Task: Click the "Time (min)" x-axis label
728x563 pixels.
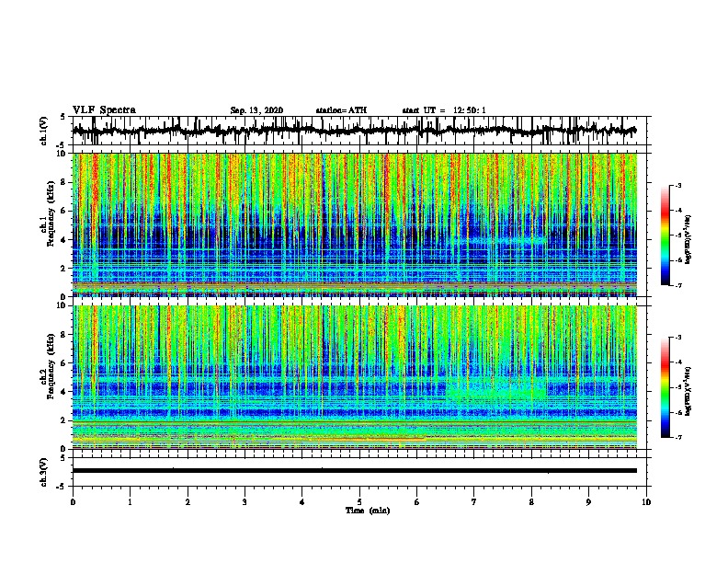Action: [368, 511]
